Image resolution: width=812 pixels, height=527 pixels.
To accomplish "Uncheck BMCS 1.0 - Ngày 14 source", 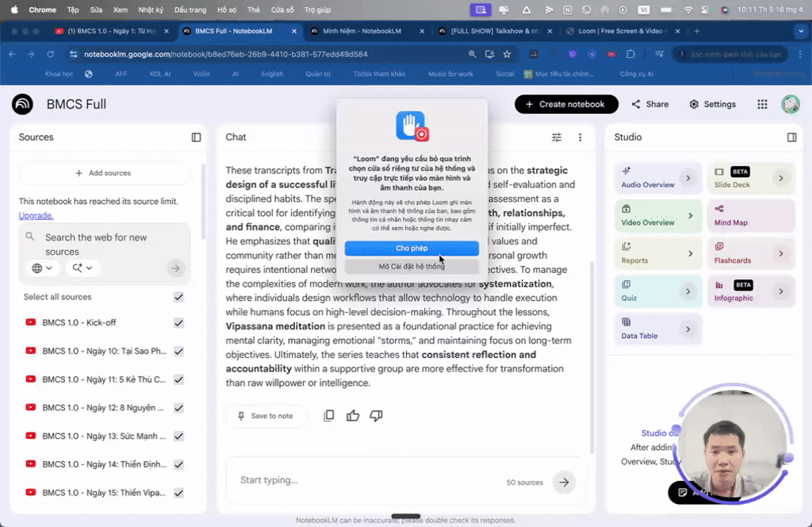I will [x=178, y=464].
